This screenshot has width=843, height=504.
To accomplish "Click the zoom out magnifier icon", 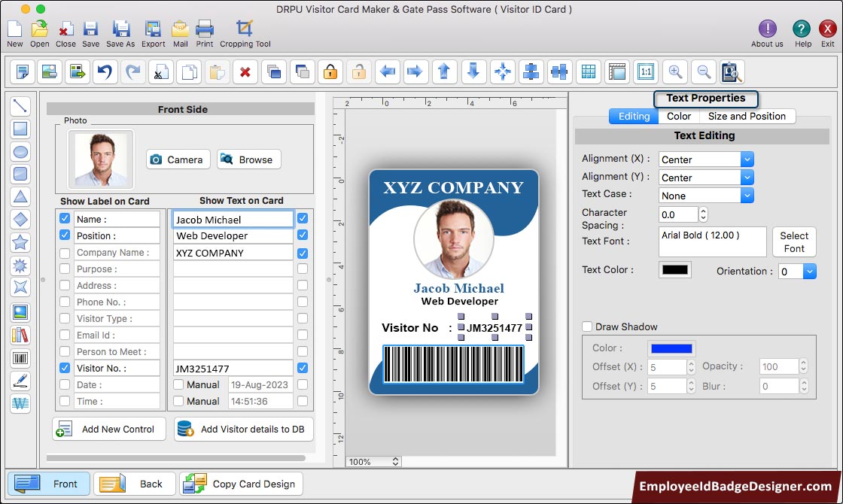I will [x=704, y=71].
